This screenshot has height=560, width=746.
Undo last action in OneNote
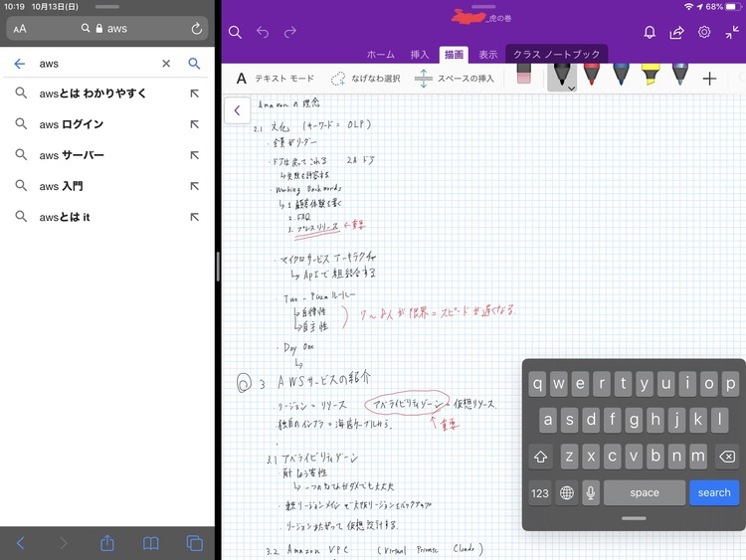[263, 32]
